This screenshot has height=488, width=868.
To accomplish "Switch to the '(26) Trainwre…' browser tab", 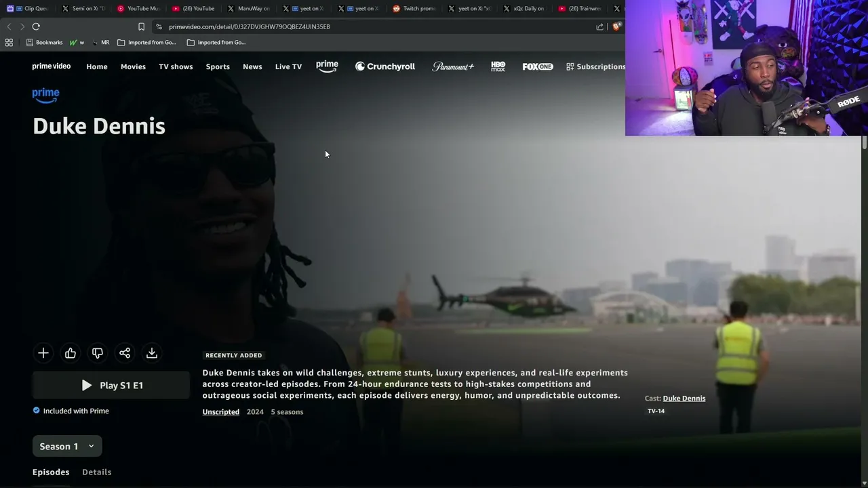I will pyautogui.click(x=581, y=8).
